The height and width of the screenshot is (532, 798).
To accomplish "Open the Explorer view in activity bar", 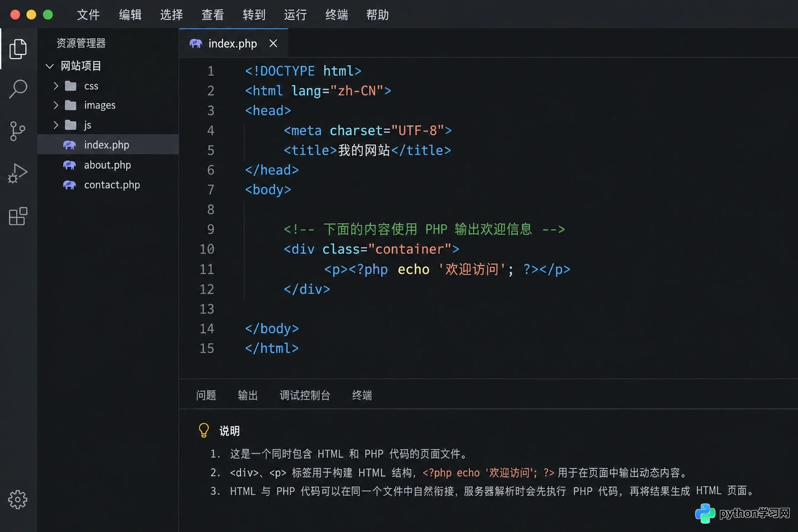I will pos(18,49).
